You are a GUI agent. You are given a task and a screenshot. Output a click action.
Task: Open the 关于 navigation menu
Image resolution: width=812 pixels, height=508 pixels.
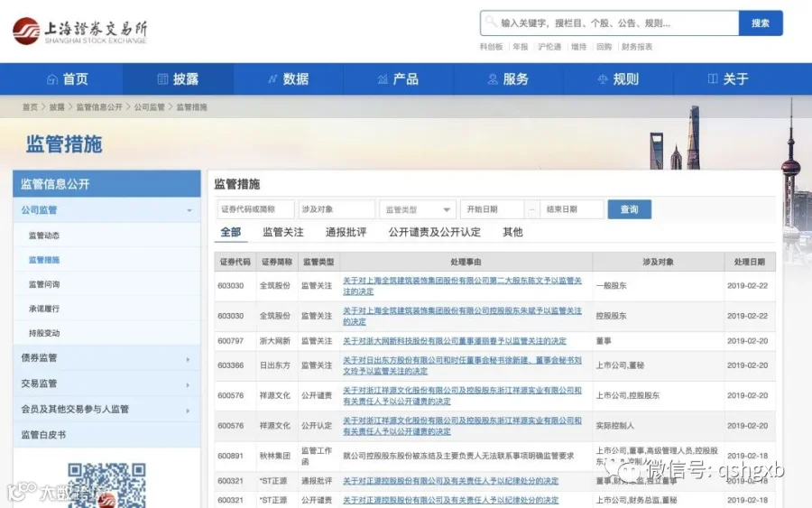click(728, 79)
